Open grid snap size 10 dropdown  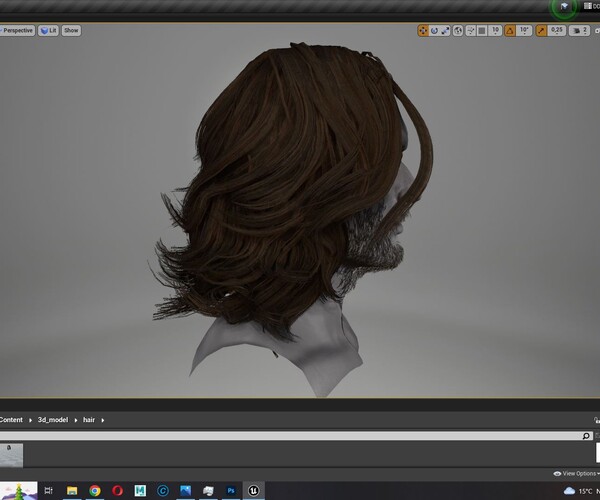coord(495,31)
